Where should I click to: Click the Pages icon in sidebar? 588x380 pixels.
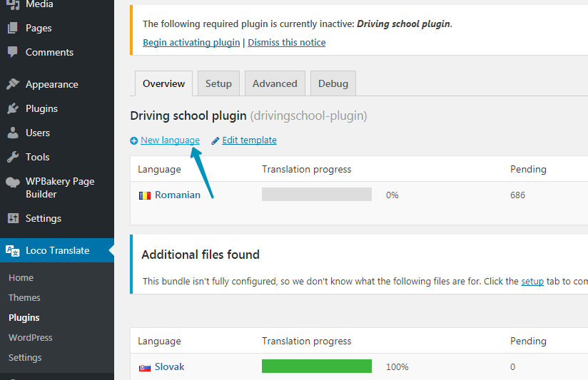(12, 29)
